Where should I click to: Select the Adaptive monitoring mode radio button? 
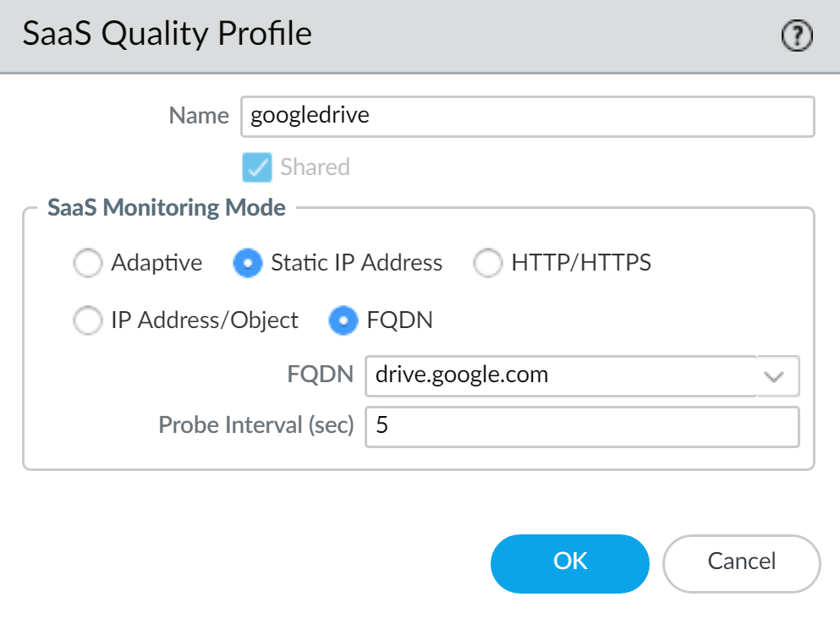click(x=88, y=264)
